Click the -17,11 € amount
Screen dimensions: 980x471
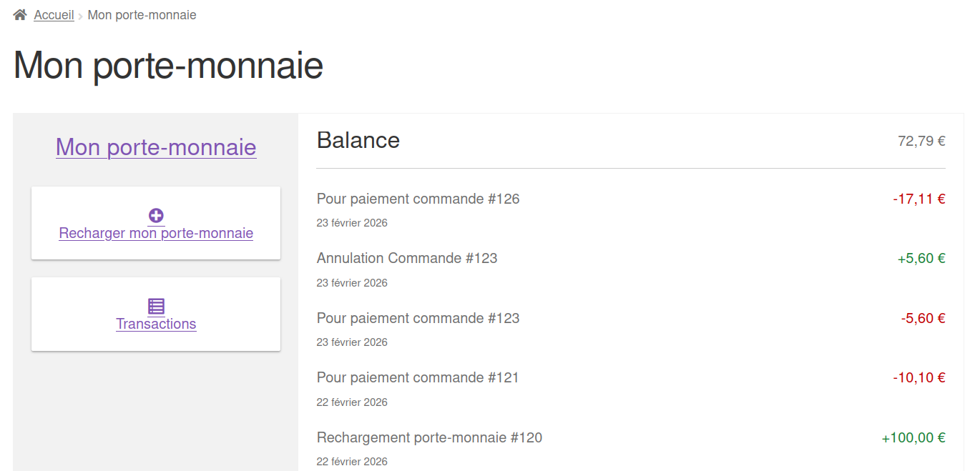pos(918,199)
